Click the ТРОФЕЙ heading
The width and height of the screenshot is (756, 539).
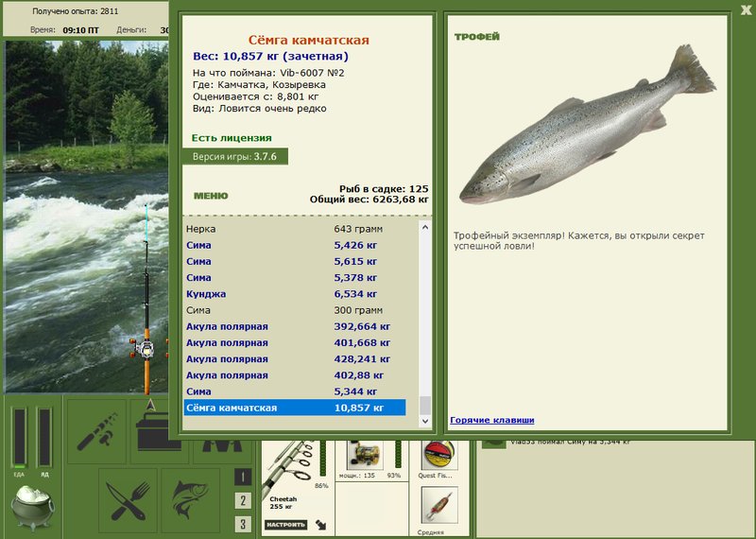click(477, 37)
